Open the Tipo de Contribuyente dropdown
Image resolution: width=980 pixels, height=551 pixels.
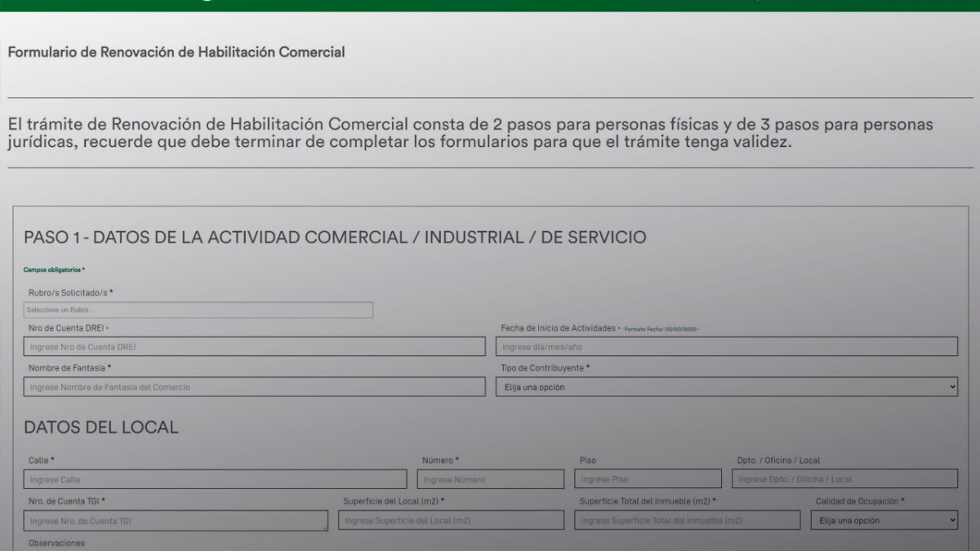point(727,387)
